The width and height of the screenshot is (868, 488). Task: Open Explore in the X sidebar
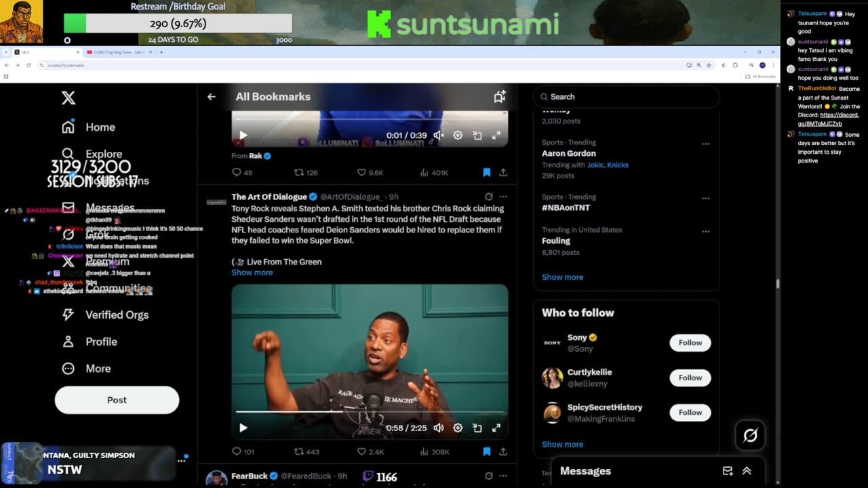click(92, 154)
